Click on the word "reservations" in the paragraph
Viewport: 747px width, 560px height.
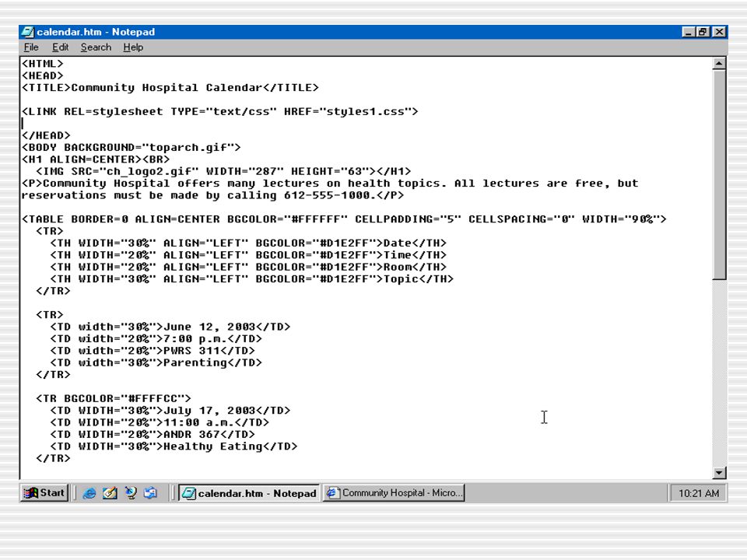(64, 196)
